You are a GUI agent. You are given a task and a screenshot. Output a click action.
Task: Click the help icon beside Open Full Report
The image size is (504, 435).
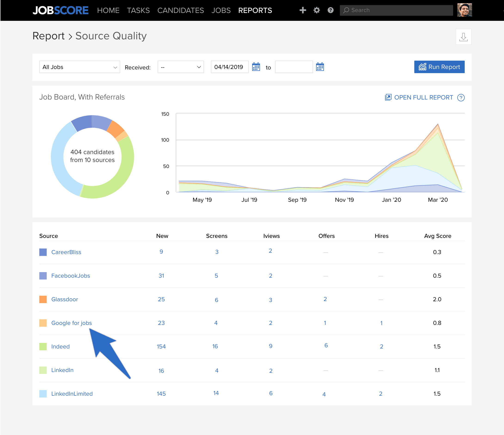[x=461, y=98]
